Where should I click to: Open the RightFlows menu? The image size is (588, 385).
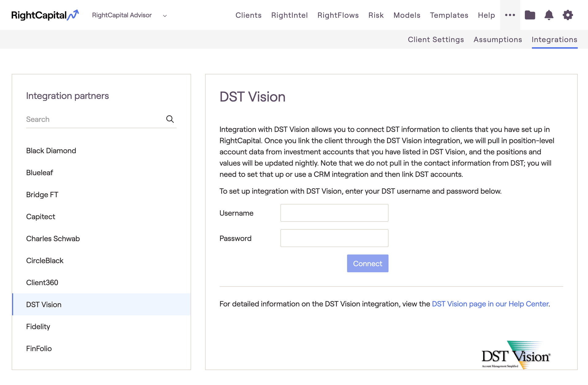coord(338,15)
